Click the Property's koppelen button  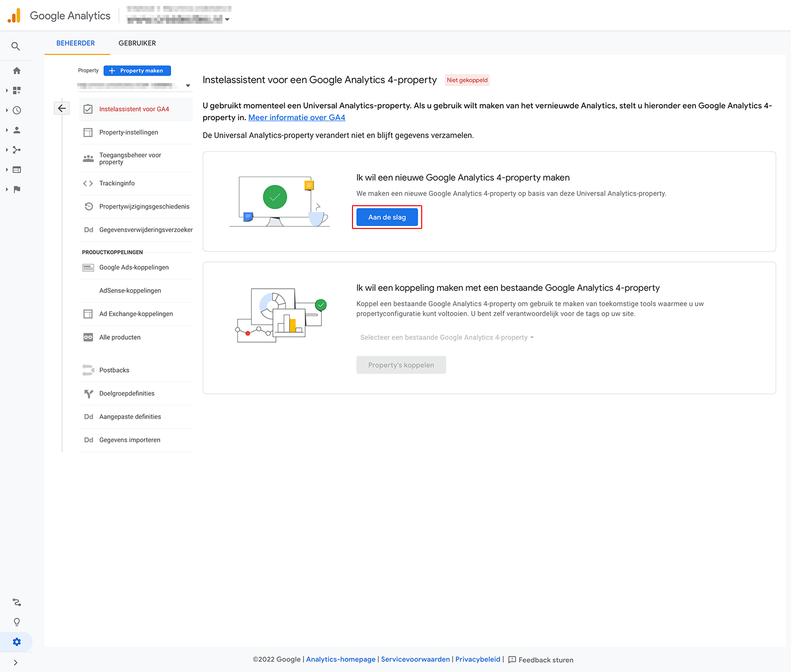[401, 365]
